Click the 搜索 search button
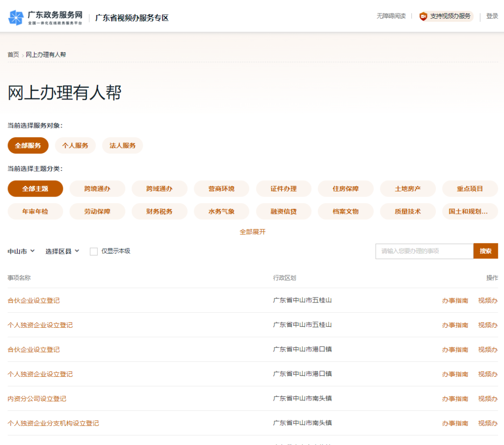The height and width of the screenshot is (445, 504). (486, 251)
